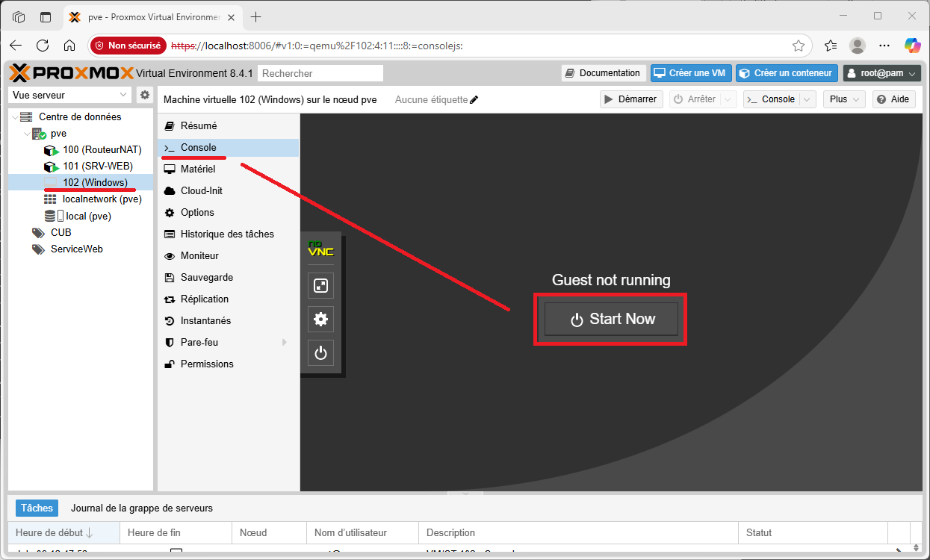Open server view gear settings icon

145,95
